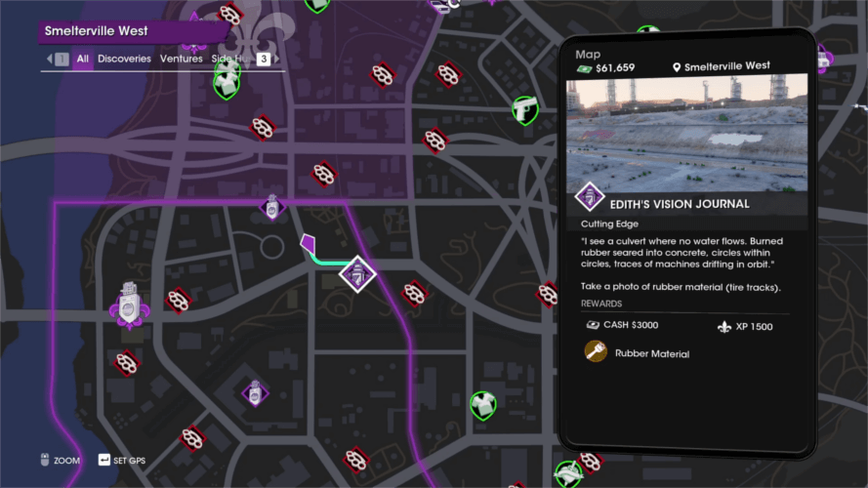Click the brass knuckles marker beside the washing machine icon
This screenshot has height=488, width=868.
[x=179, y=301]
